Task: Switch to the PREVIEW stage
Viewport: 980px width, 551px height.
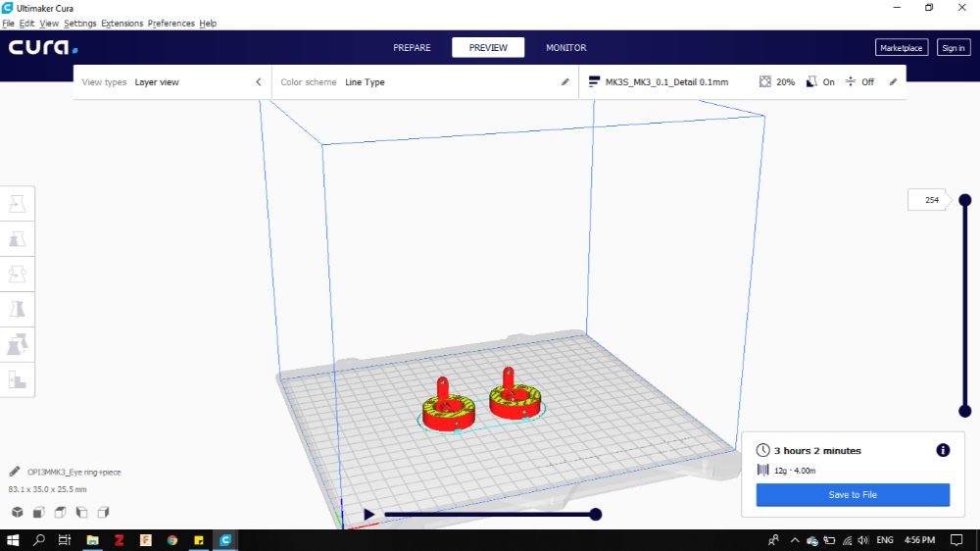Action: coord(488,47)
